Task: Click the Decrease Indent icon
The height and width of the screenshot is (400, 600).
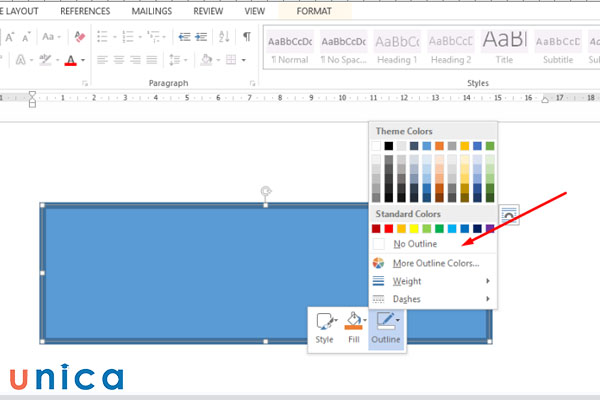Action: click(184, 37)
